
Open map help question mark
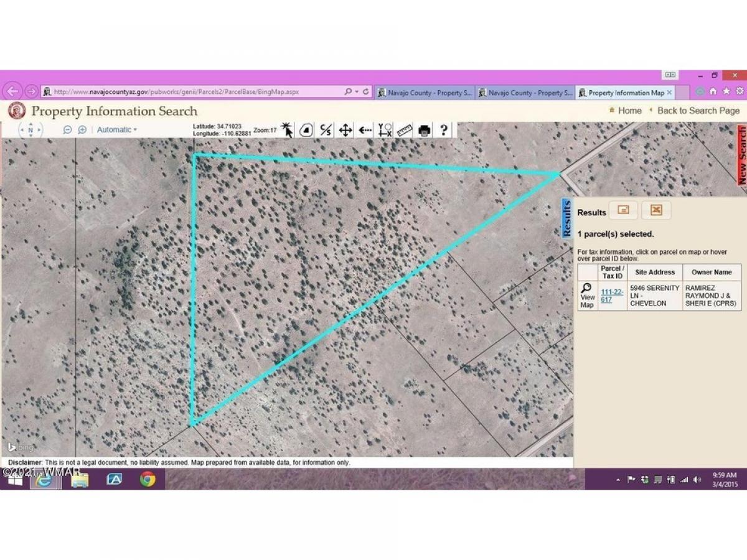pyautogui.click(x=444, y=130)
